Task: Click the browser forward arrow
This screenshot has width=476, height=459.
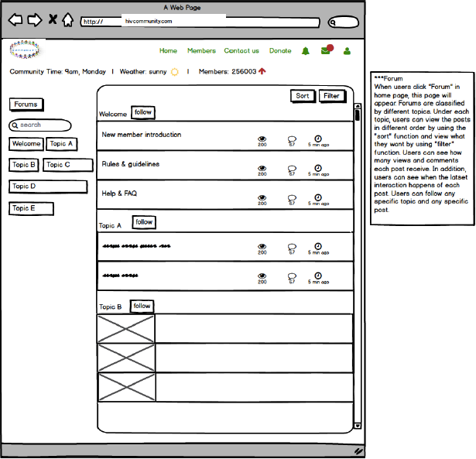Action: 34,20
